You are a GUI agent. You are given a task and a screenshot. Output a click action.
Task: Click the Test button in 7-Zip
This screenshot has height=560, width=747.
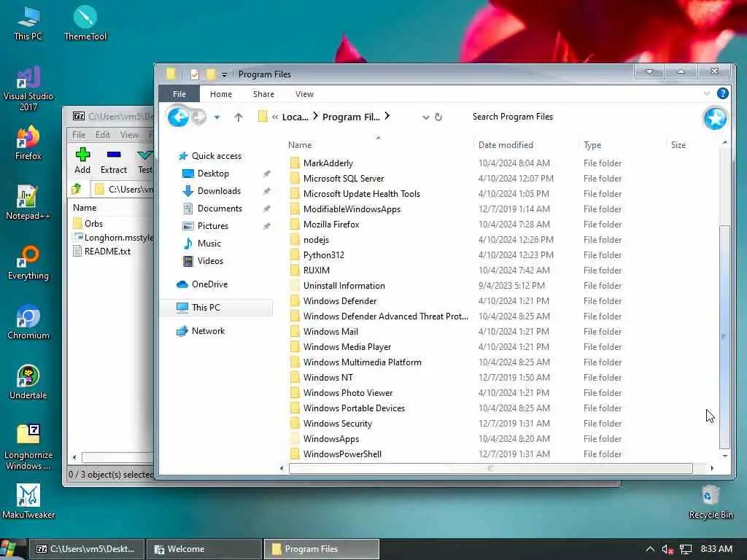(x=145, y=160)
